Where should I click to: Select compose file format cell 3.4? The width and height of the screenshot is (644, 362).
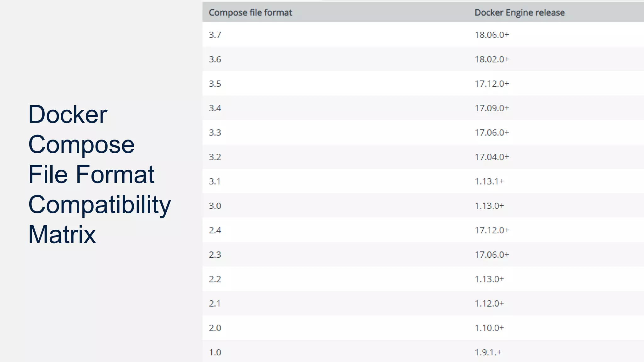215,108
